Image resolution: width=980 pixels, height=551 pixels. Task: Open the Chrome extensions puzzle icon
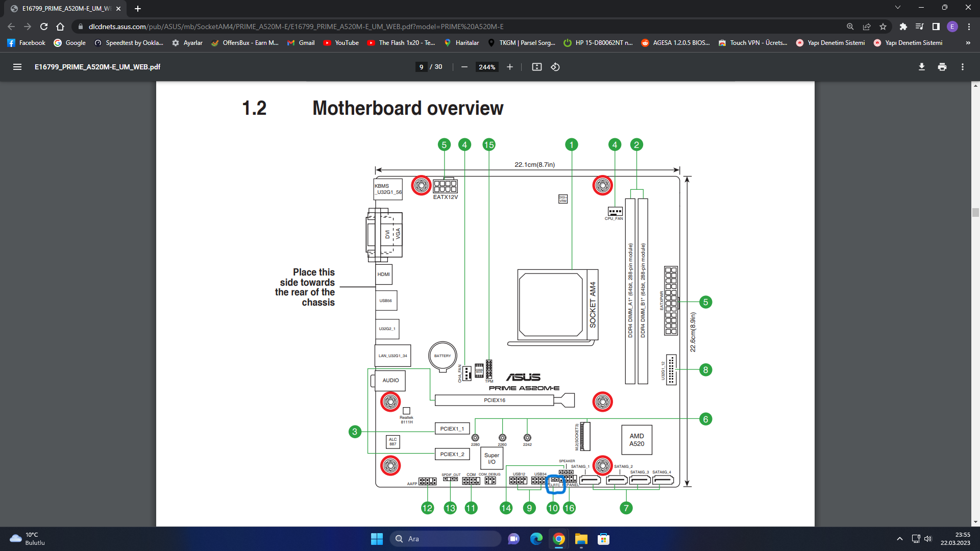point(903,27)
